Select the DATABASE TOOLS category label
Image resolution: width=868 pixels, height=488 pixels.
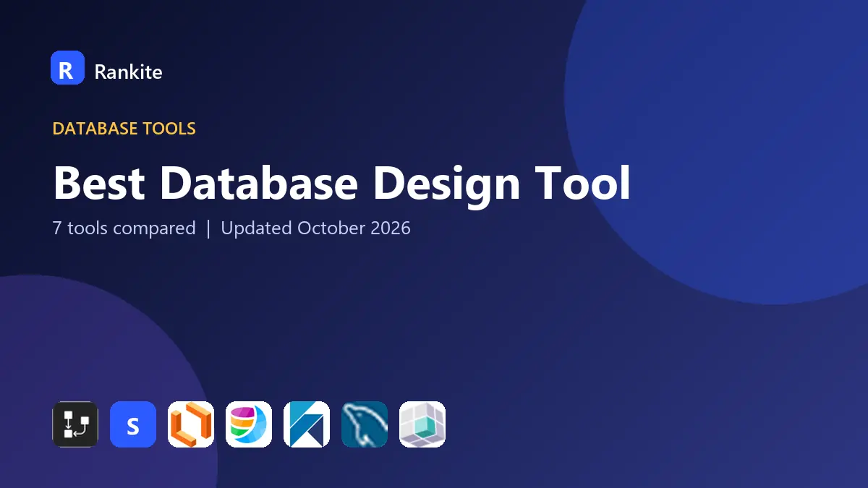click(x=124, y=129)
